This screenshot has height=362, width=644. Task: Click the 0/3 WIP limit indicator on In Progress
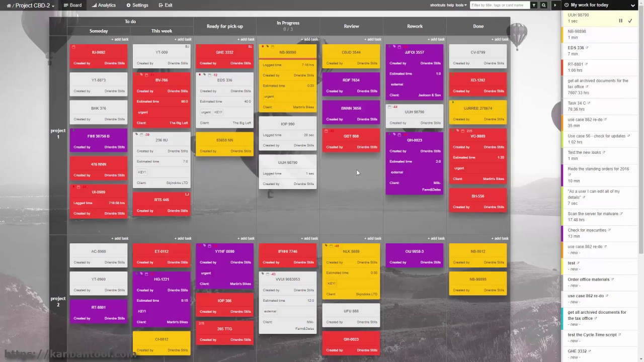[288, 29]
